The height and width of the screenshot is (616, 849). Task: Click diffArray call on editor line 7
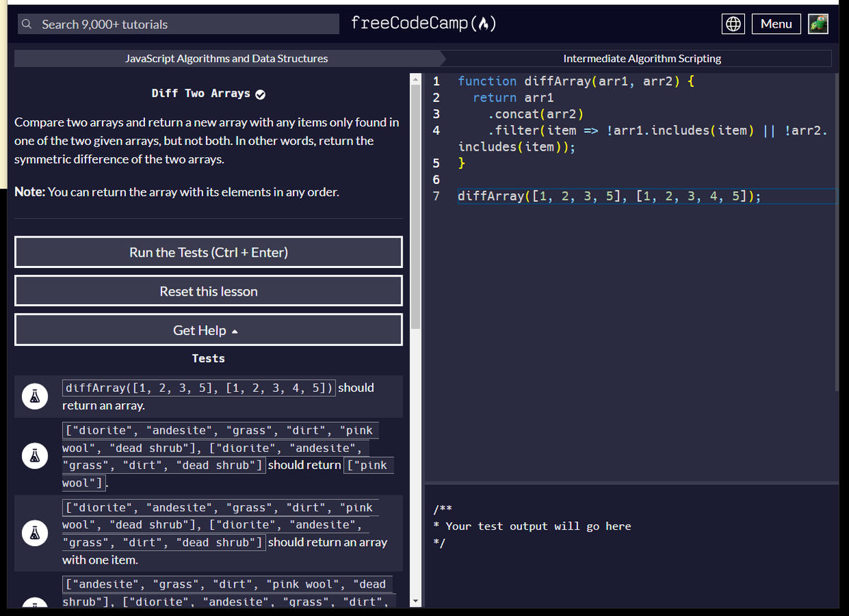point(609,196)
